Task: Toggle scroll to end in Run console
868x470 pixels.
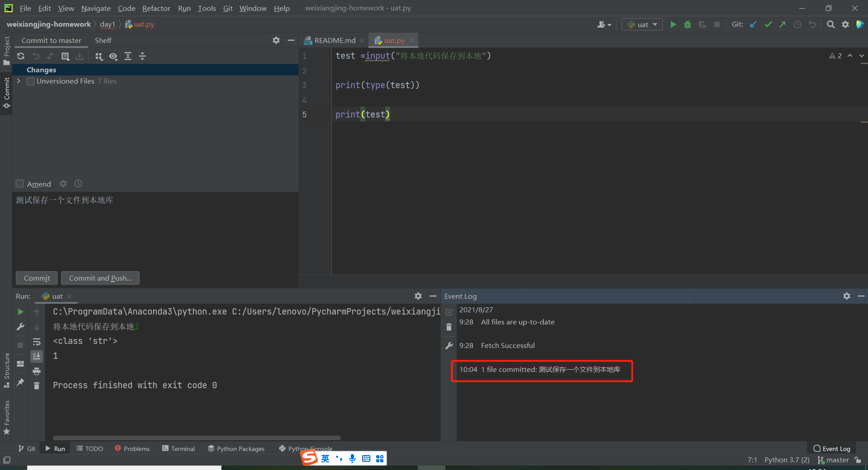Action: [x=37, y=356]
